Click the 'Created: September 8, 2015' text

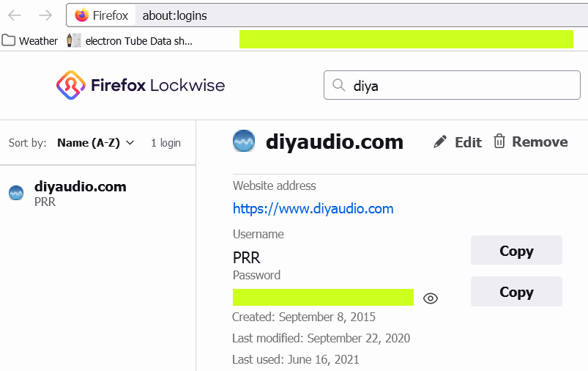(304, 317)
